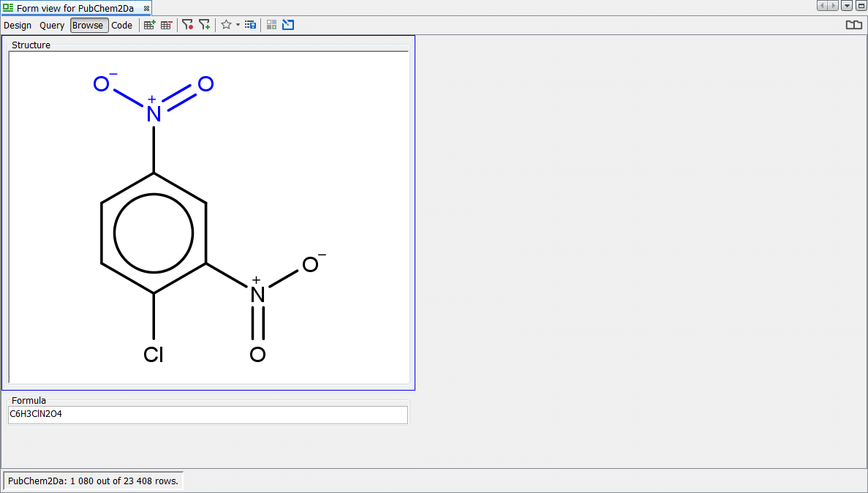Open the dropdown arrow beside the star
This screenshot has width=868, height=493.
tap(238, 25)
